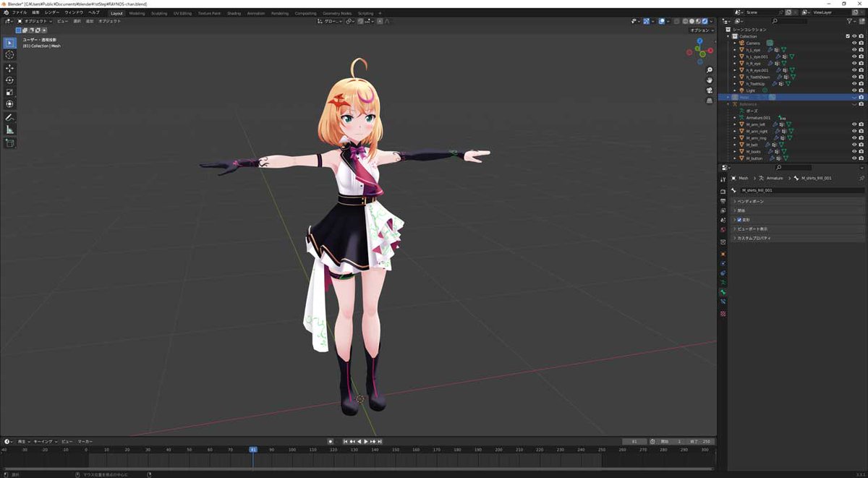Toggle M_belt viewport visibility eye
Image resolution: width=868 pixels, height=478 pixels.
click(x=854, y=145)
